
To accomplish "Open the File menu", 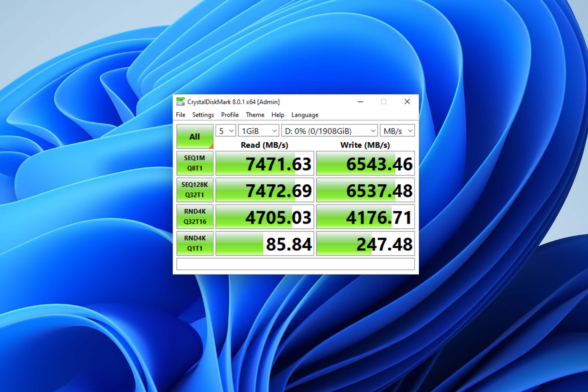I will pos(180,115).
